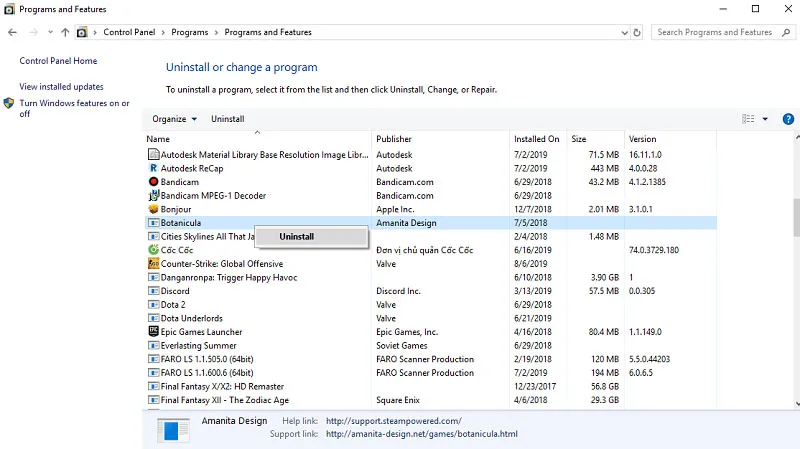Image resolution: width=800 pixels, height=449 pixels.
Task: Click the 74.0.3729.180 version value
Action: coord(654,250)
